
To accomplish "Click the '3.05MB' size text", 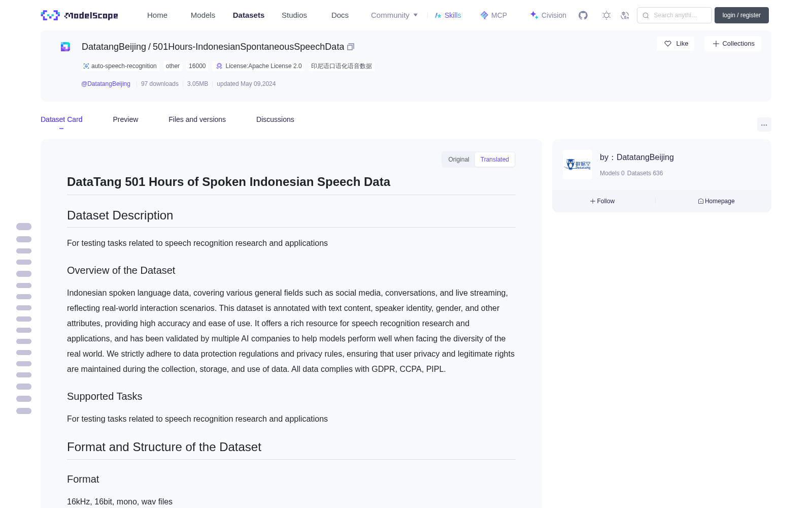I will point(197,84).
